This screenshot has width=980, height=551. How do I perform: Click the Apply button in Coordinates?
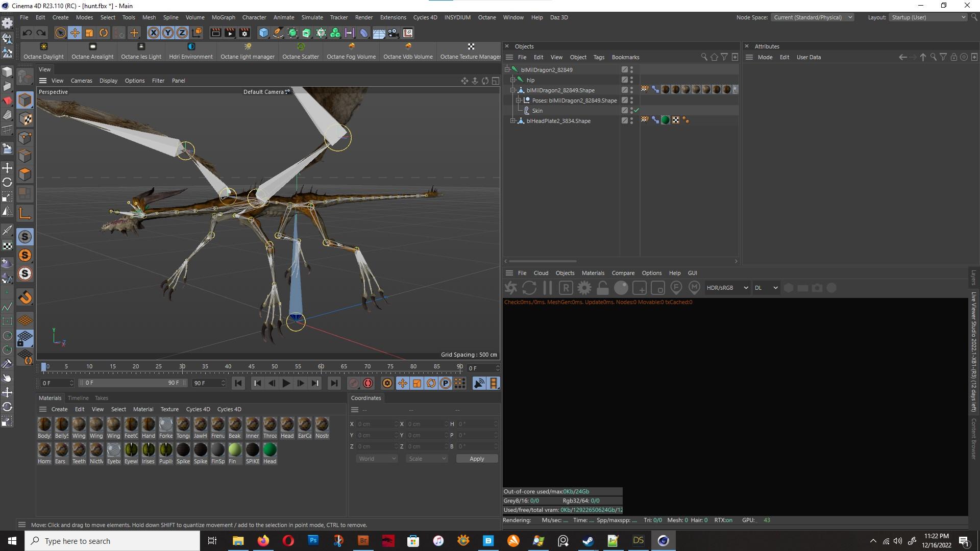(x=476, y=459)
